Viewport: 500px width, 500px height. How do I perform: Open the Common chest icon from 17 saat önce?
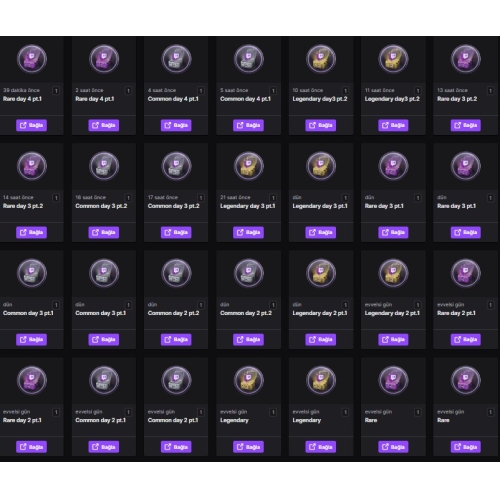pyautogui.click(x=176, y=166)
